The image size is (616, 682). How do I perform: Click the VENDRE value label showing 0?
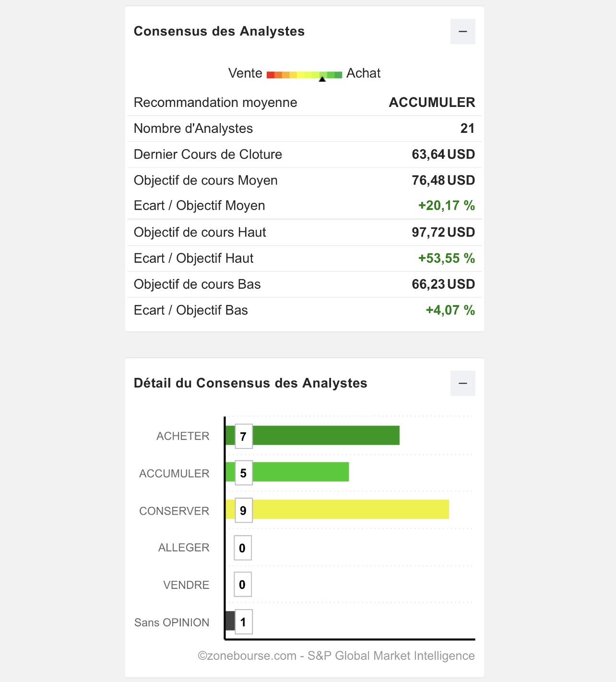tap(242, 585)
